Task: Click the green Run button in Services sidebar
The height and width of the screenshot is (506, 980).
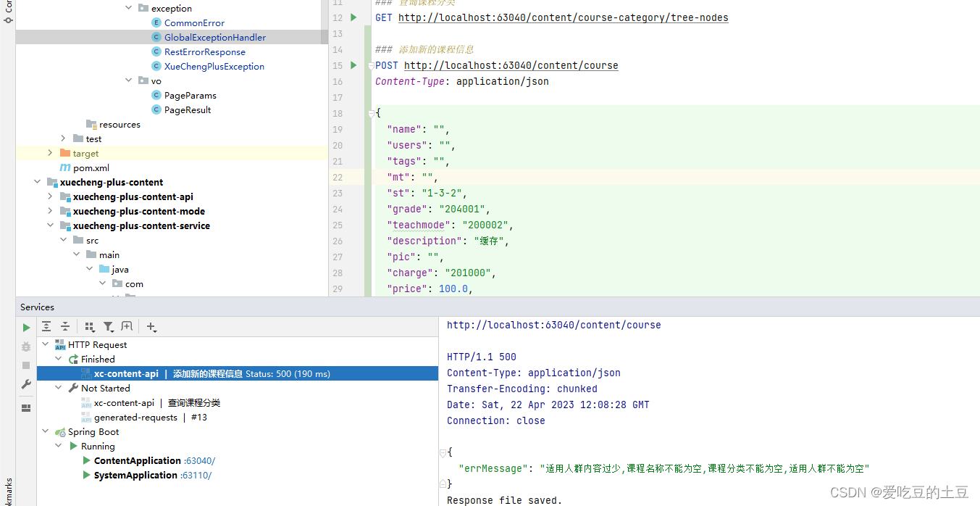Action: point(27,328)
